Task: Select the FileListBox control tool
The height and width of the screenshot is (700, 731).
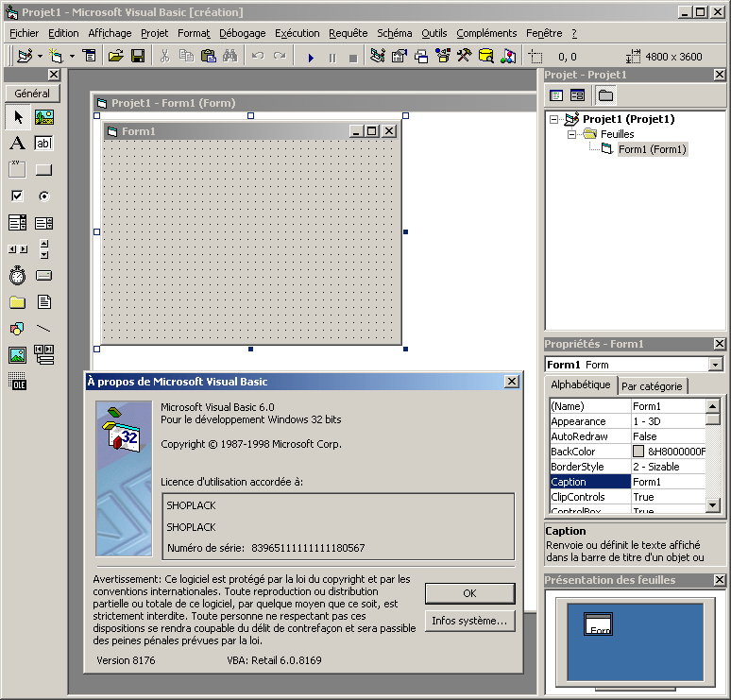Action: coord(44,302)
